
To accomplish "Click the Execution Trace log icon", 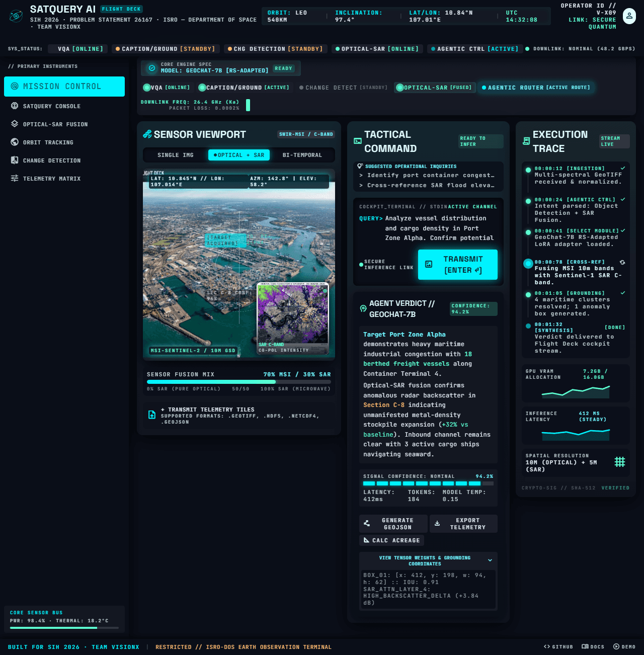I will [x=526, y=141].
